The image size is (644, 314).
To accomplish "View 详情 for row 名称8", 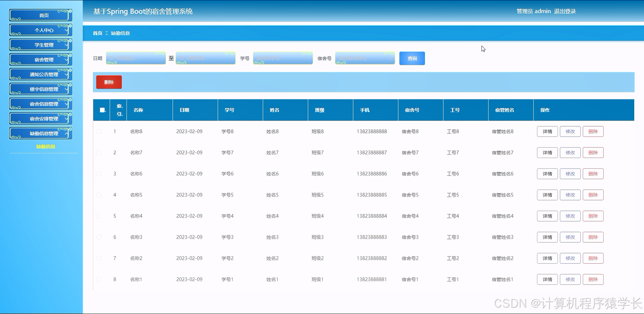I will pyautogui.click(x=547, y=131).
